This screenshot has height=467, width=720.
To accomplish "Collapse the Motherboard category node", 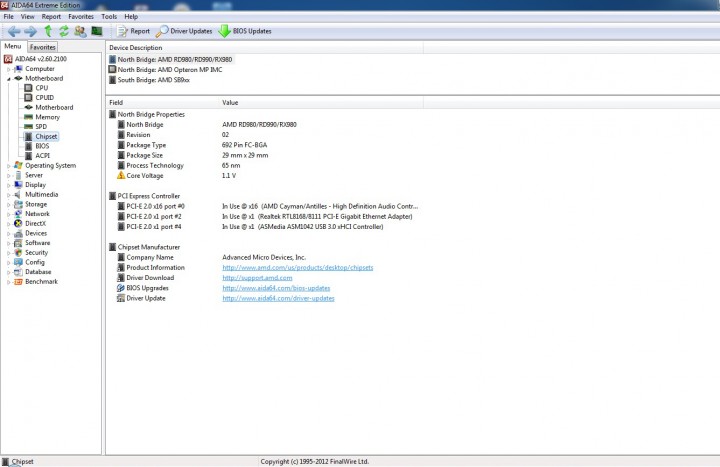I will point(8,79).
